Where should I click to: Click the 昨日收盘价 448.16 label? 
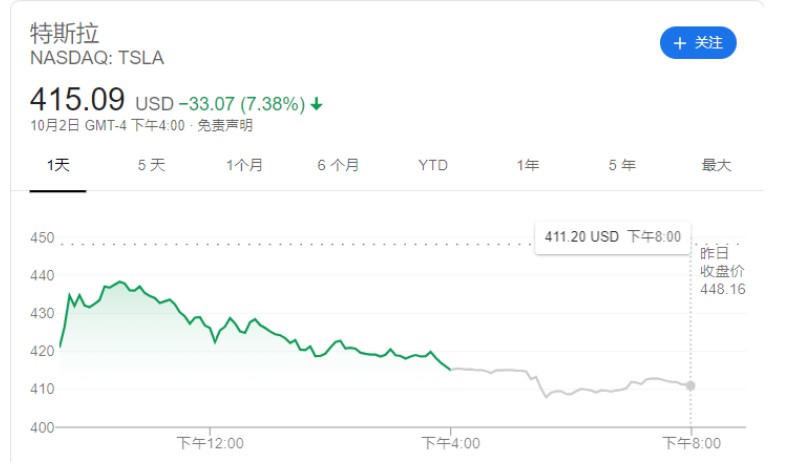click(722, 271)
